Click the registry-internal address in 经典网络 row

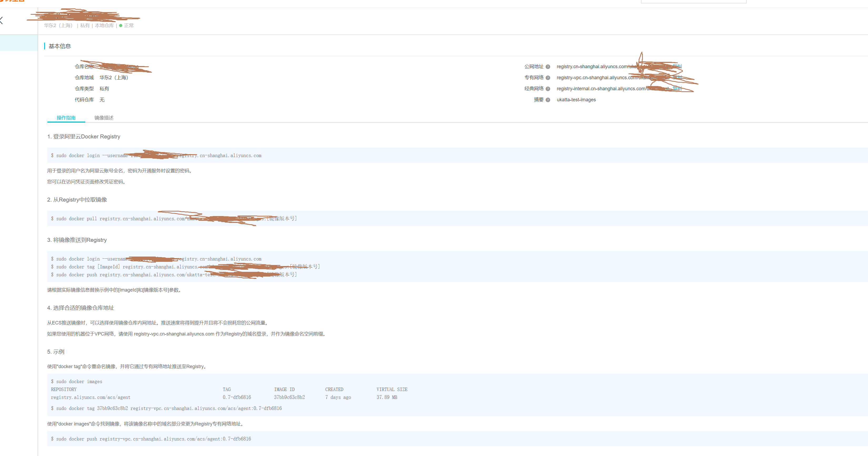tap(613, 89)
